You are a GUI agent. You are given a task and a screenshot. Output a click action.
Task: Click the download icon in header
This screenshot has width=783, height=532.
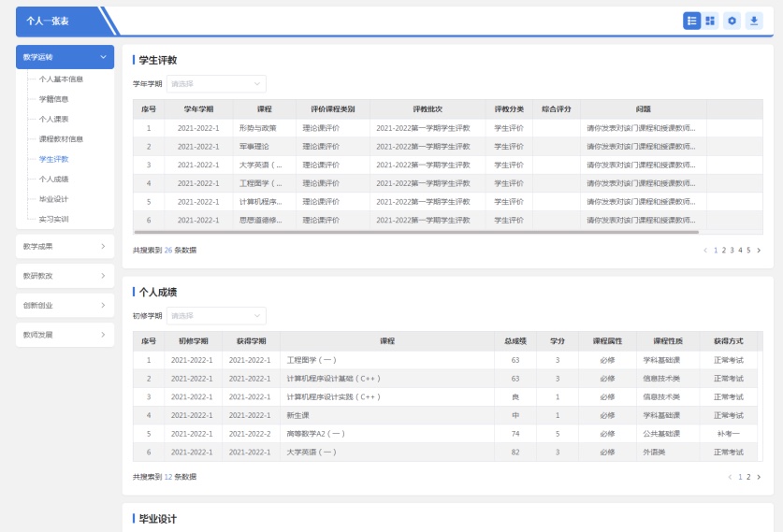(753, 21)
